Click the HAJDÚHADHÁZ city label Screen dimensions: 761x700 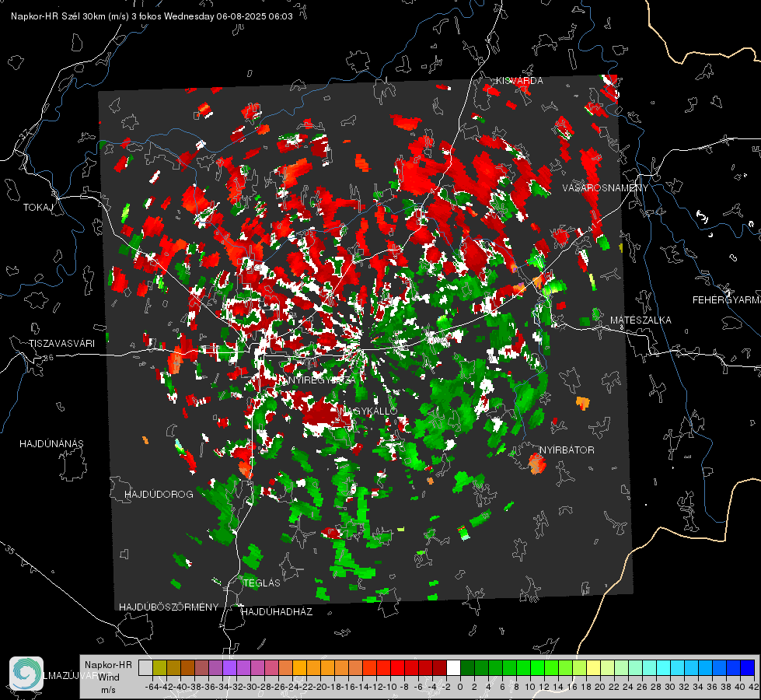click(277, 612)
